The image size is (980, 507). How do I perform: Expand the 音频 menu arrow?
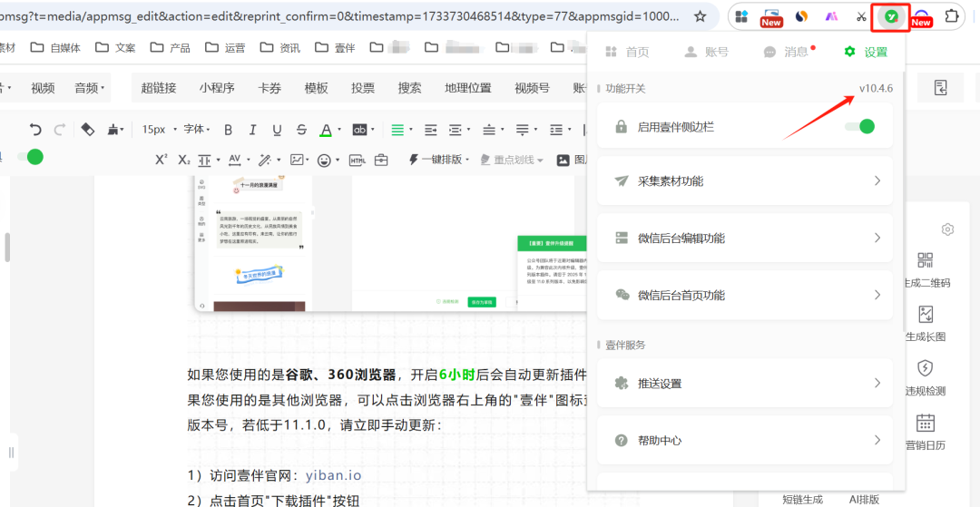click(103, 88)
